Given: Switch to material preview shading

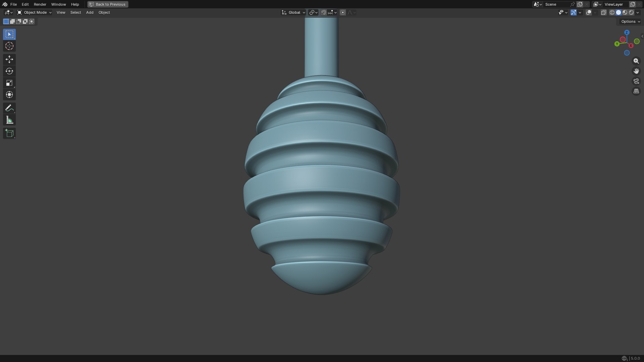Looking at the screenshot, I should click(x=625, y=12).
